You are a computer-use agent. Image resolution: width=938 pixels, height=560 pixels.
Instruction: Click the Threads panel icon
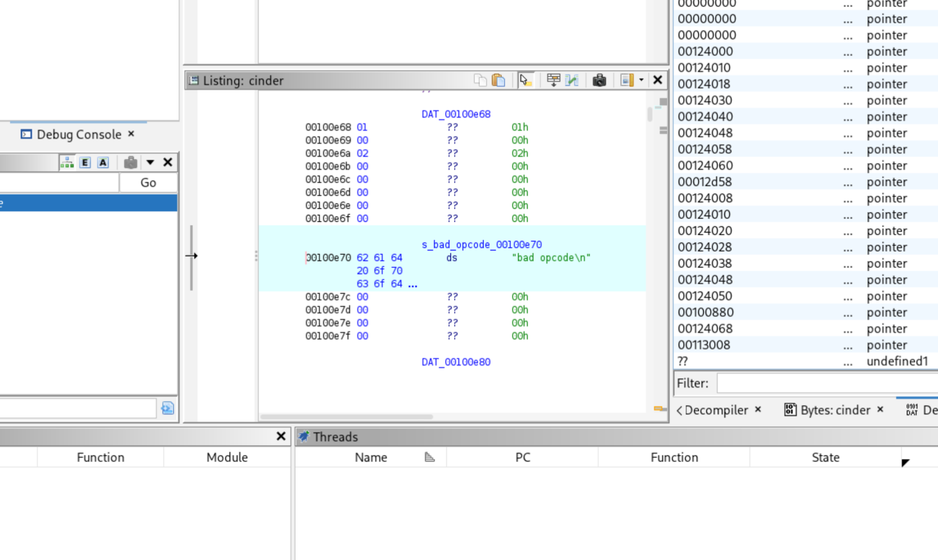[304, 436]
